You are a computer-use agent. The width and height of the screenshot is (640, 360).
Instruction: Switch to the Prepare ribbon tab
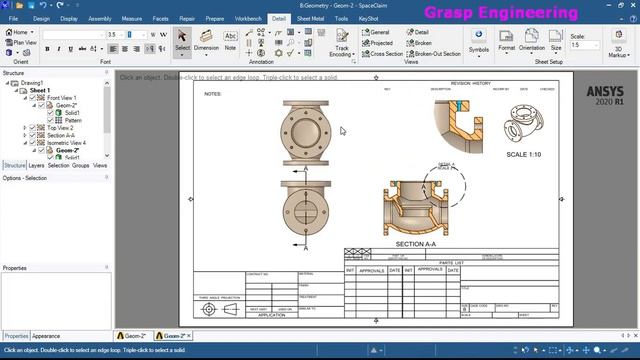coord(215,19)
